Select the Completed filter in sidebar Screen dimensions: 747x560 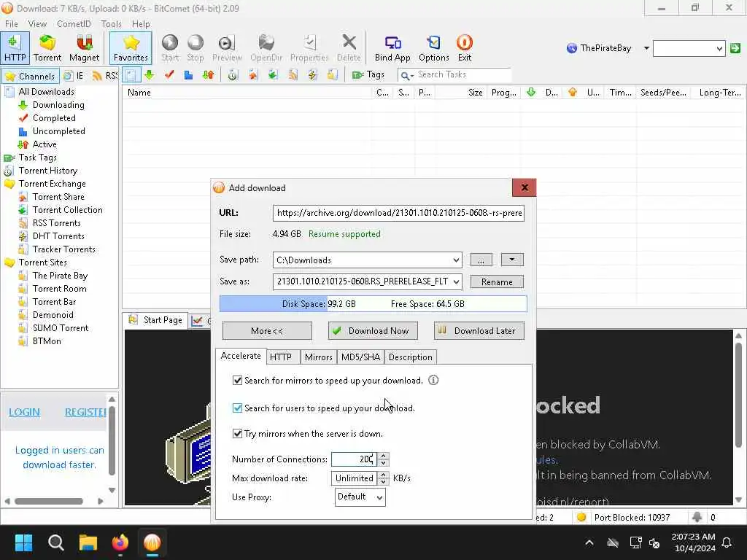[53, 118]
